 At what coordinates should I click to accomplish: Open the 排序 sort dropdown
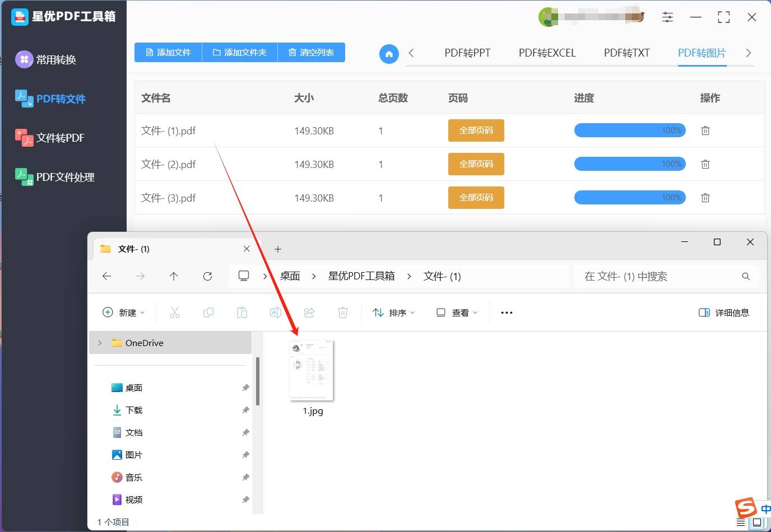[394, 312]
